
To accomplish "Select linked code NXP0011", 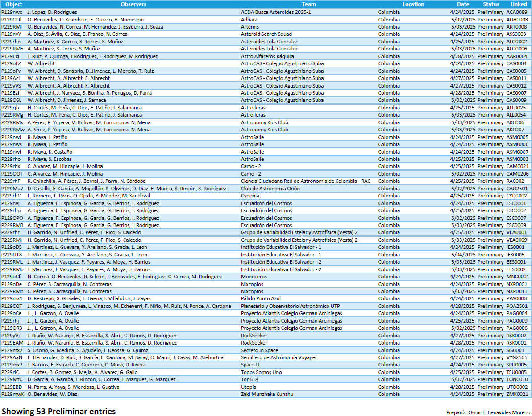I will pos(517,292).
